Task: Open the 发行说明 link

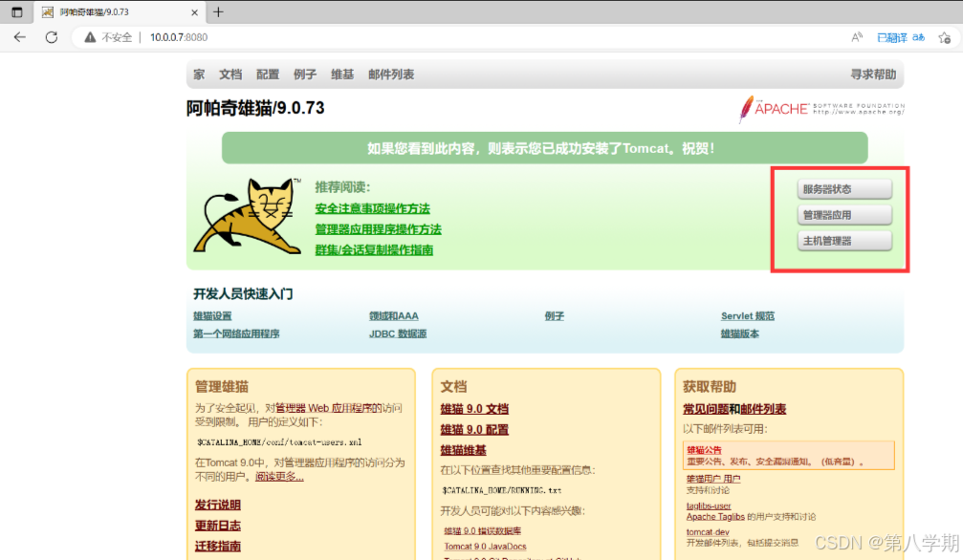Action: click(217, 505)
